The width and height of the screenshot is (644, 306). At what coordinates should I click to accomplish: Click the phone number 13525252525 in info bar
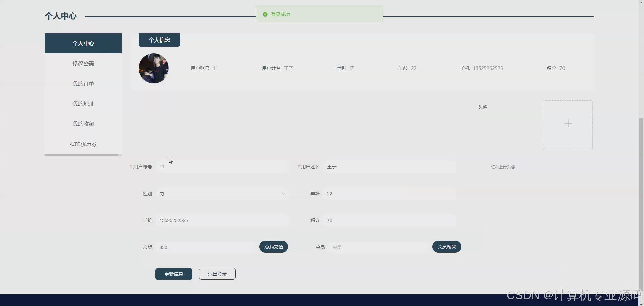pos(488,68)
